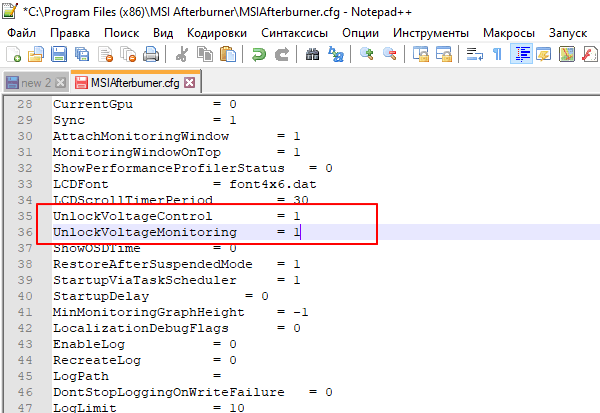
Task: Zoom out with magnifier minus icon
Action: point(390,54)
